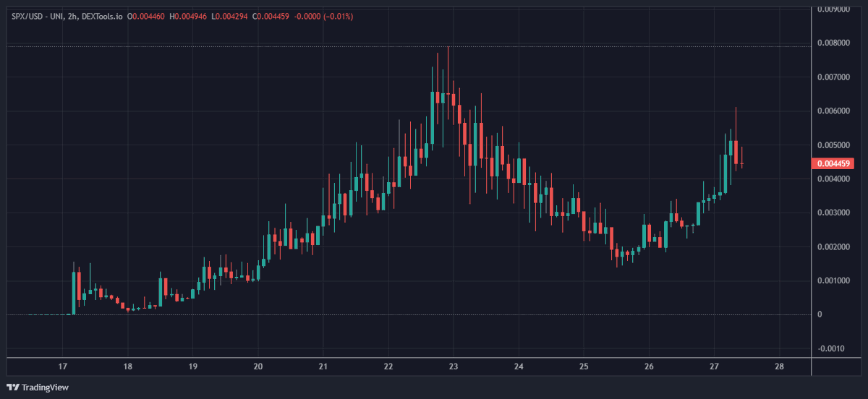Select date 26 on time axis
Image resolution: width=868 pixels, height=399 pixels.
[x=649, y=366]
